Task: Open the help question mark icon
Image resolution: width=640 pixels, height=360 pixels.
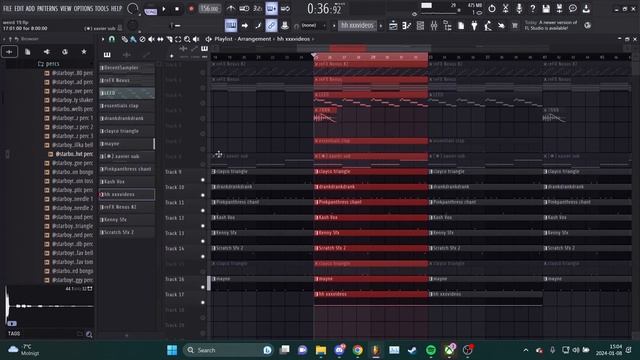Action: [x=533, y=8]
